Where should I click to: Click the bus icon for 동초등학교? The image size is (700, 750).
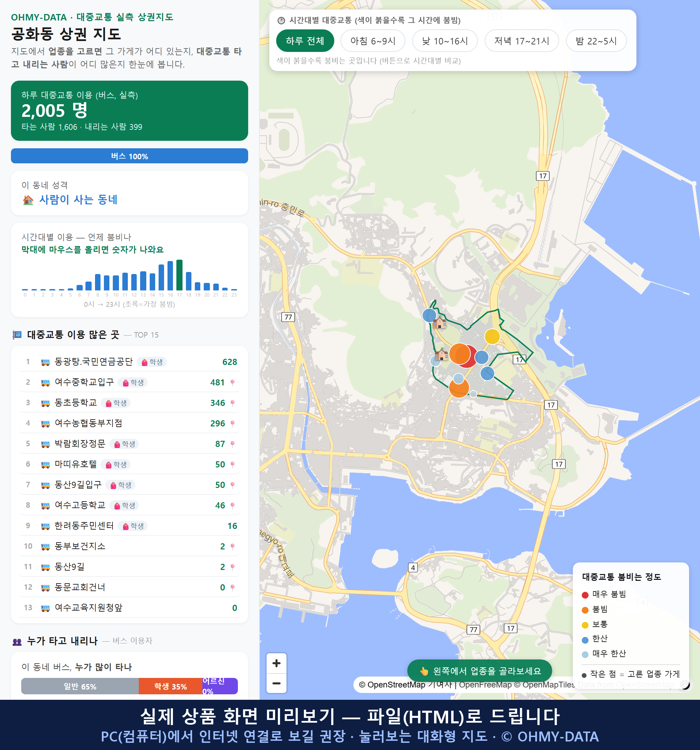tap(45, 403)
